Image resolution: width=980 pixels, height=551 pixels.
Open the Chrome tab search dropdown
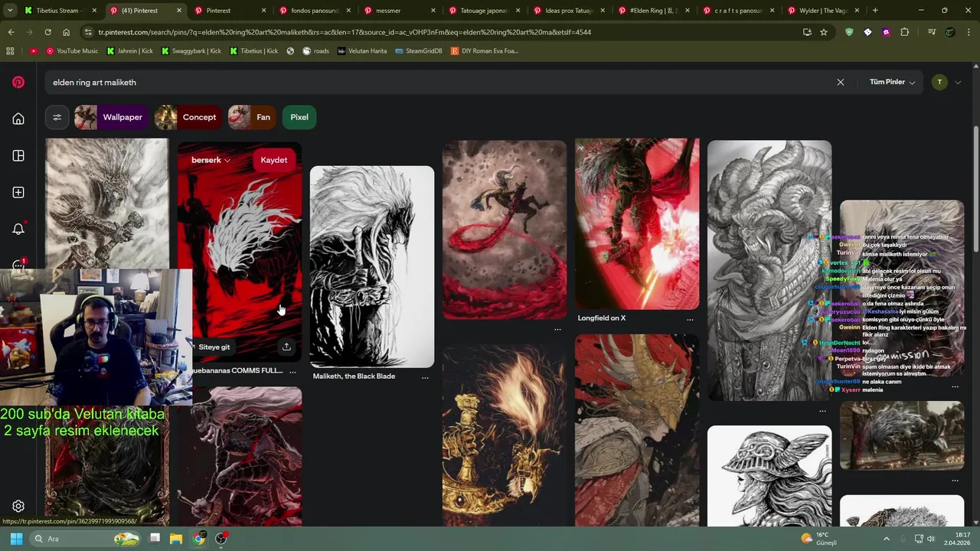point(10,11)
